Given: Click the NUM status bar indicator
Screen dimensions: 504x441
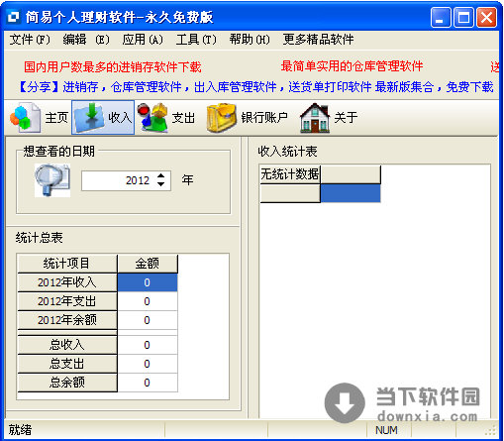Looking at the screenshot, I should coord(386,430).
